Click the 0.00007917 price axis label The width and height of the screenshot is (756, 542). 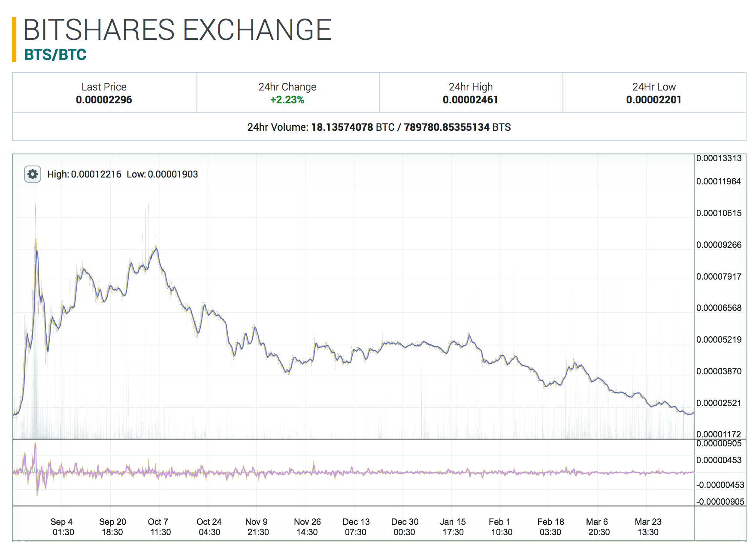[719, 277]
